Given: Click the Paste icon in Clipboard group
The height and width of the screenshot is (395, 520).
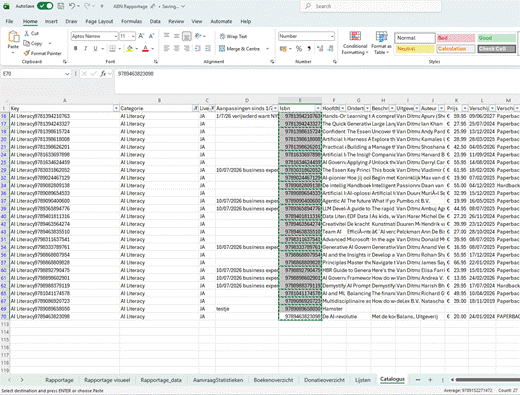Looking at the screenshot, I should tap(13, 36).
